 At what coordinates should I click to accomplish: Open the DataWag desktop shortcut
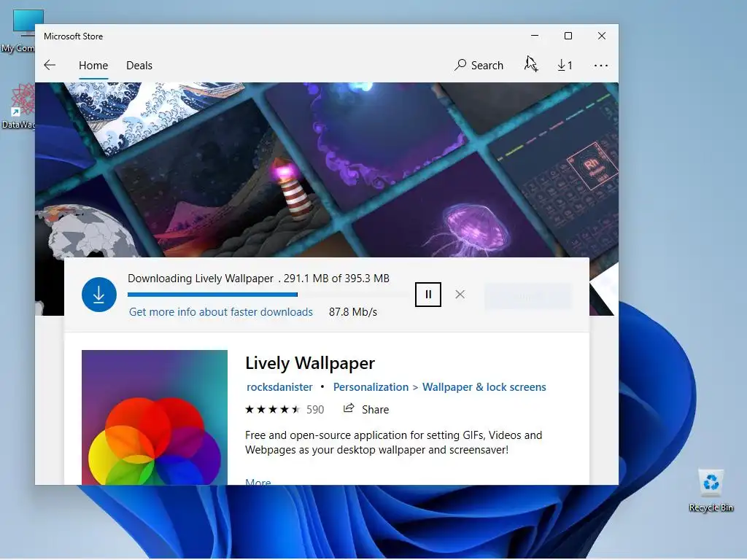19,106
